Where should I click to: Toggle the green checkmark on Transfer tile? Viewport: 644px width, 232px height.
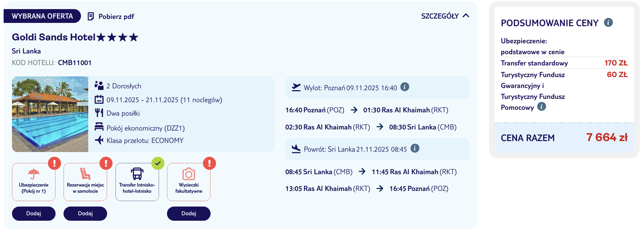coord(158,163)
